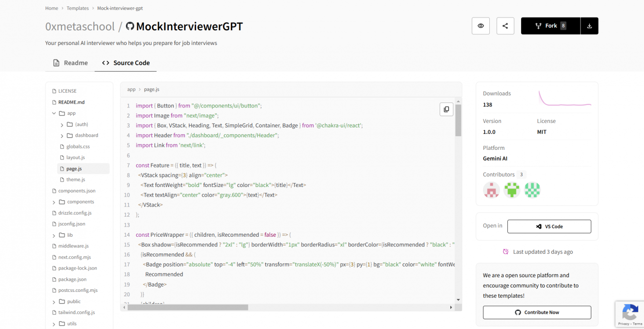Click the dashboard folder icon
The height and width of the screenshot is (329, 644).
[70, 135]
